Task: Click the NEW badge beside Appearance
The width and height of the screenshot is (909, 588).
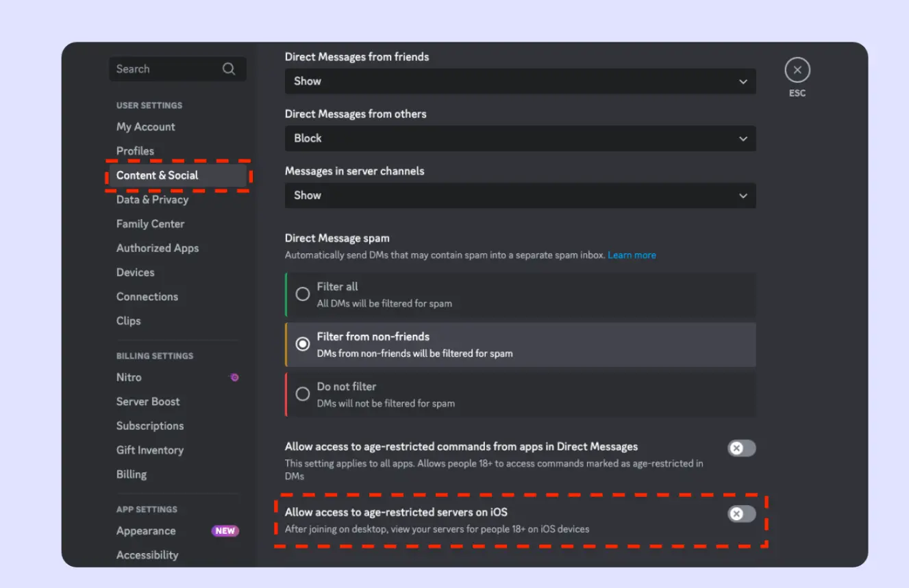Action: click(225, 531)
